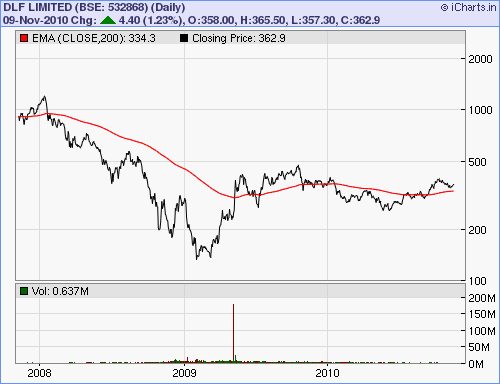Image resolution: width=500 pixels, height=384 pixels.
Task: Click the 'L:357.30' low value
Action: [x=313, y=20]
